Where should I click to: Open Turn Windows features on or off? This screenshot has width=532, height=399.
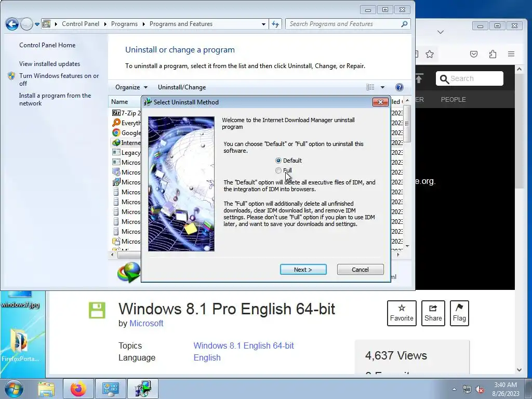point(59,79)
